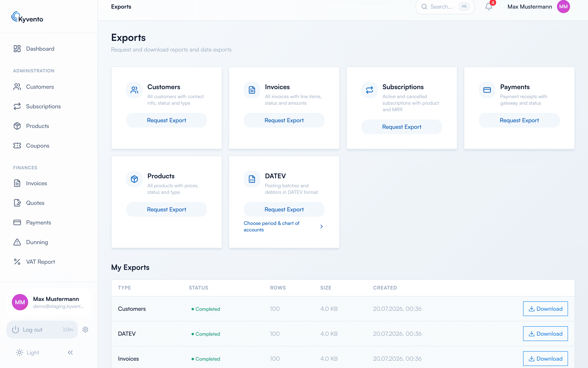The image size is (588, 368).
Task: Request Export for Customers card
Action: [x=166, y=120]
